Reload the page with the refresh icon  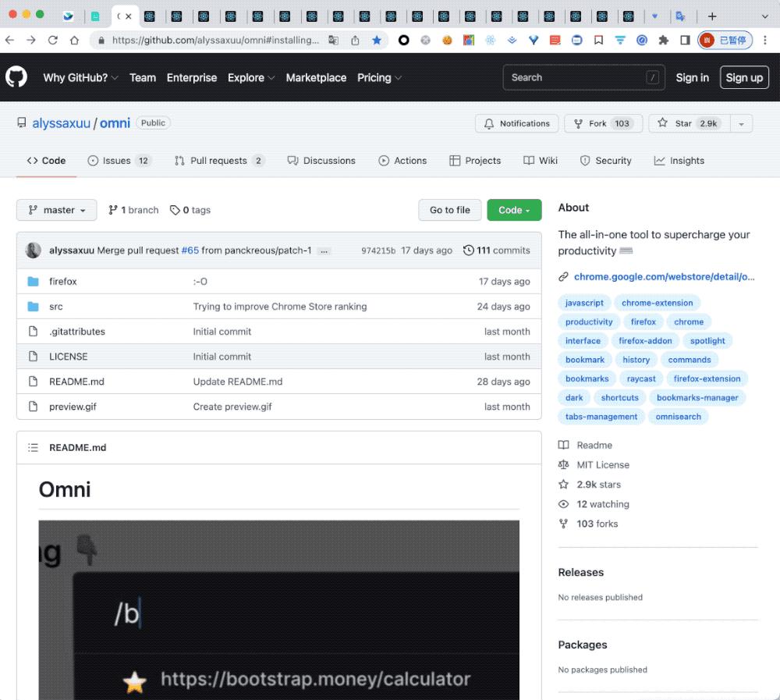[53, 41]
